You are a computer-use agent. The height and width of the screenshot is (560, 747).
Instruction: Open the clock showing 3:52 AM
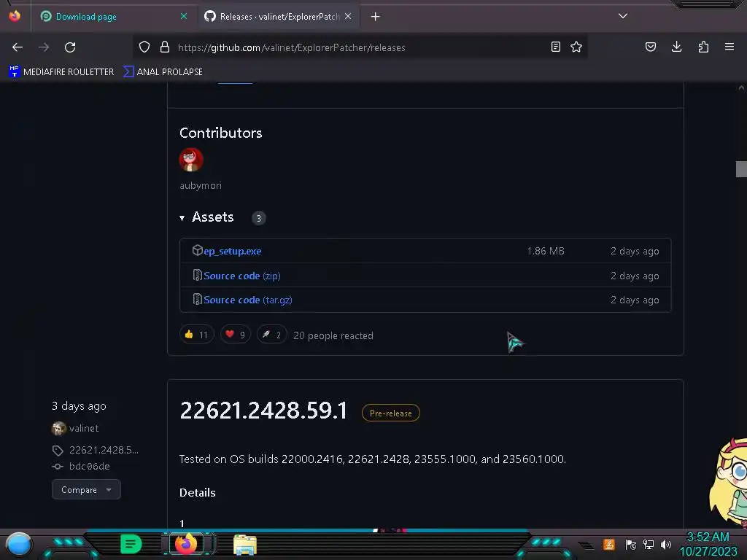pyautogui.click(x=708, y=544)
